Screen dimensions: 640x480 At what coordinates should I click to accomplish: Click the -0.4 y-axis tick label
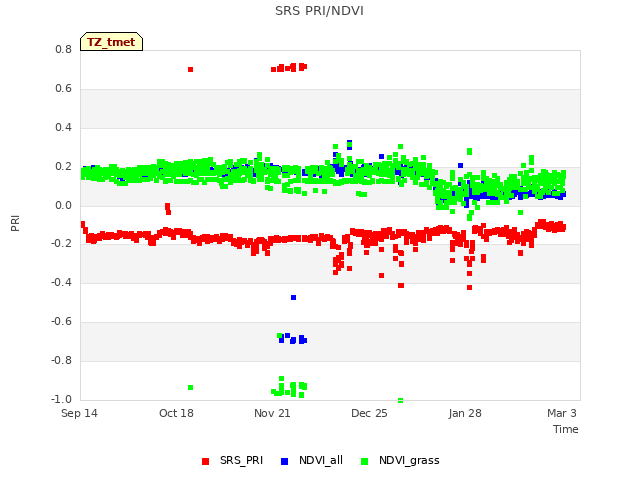[61, 282]
